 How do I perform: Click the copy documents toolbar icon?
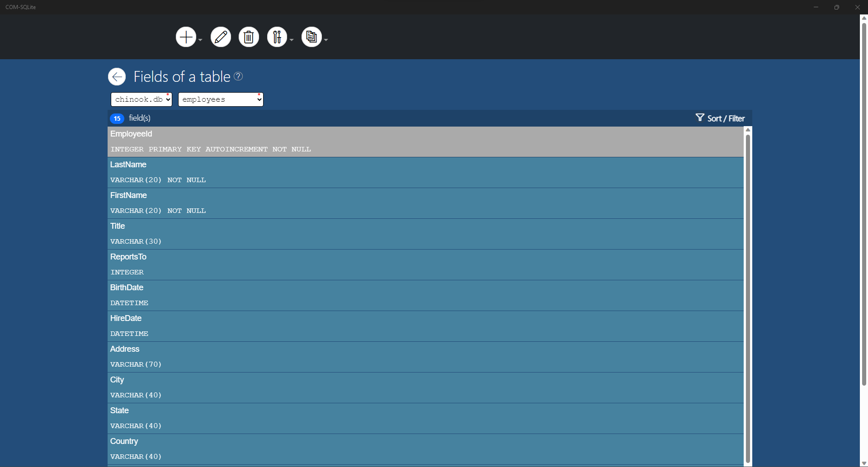click(x=311, y=37)
